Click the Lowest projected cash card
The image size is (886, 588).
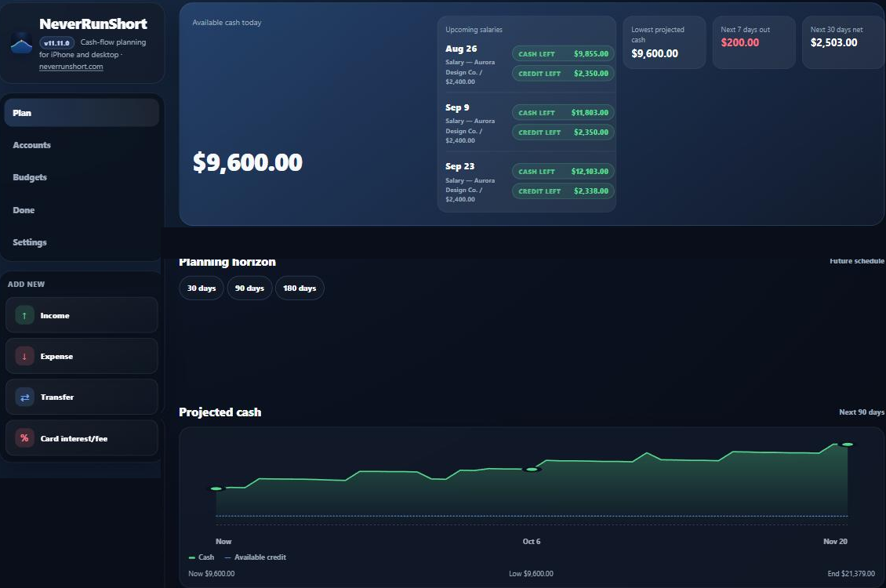point(665,42)
